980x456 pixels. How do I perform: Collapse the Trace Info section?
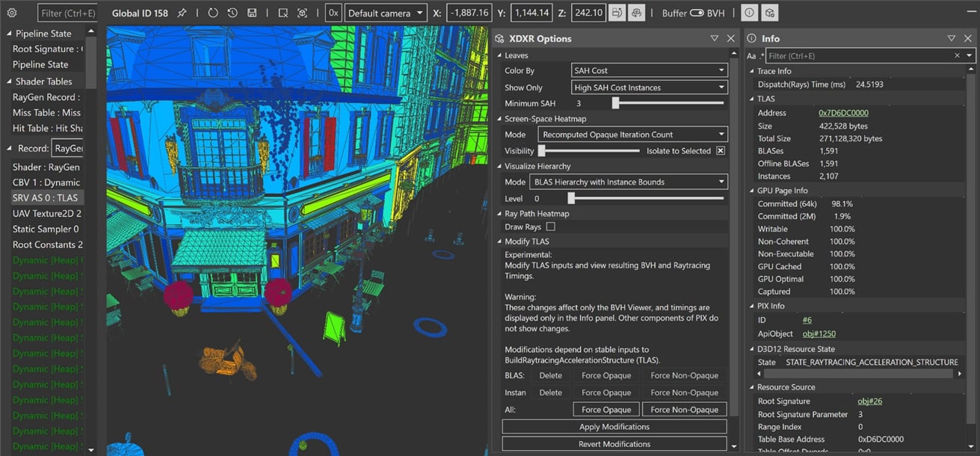752,71
